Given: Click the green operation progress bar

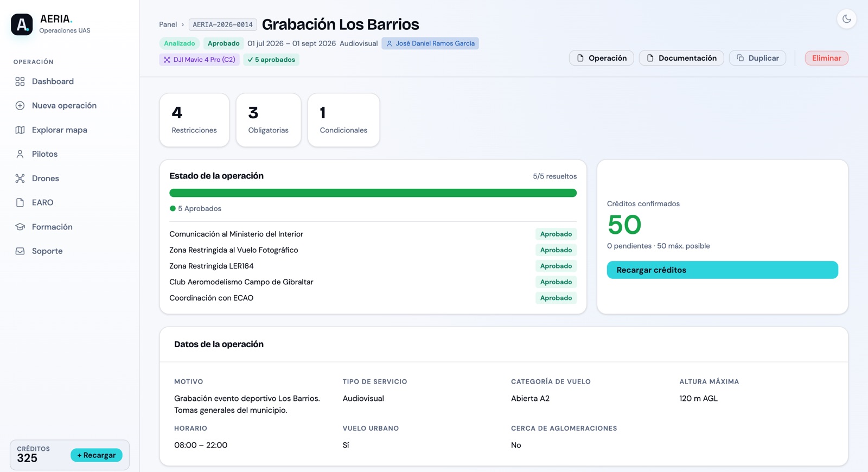Looking at the screenshot, I should [373, 193].
